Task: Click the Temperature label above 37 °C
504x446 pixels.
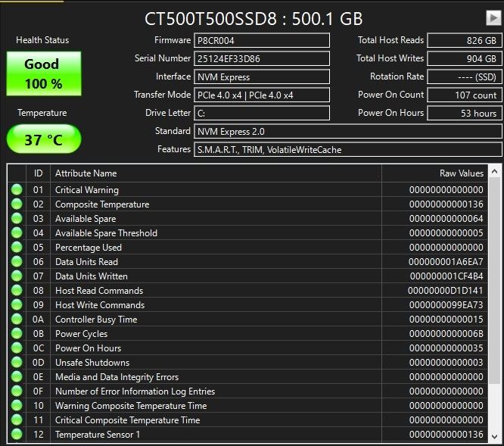Action: (42, 113)
